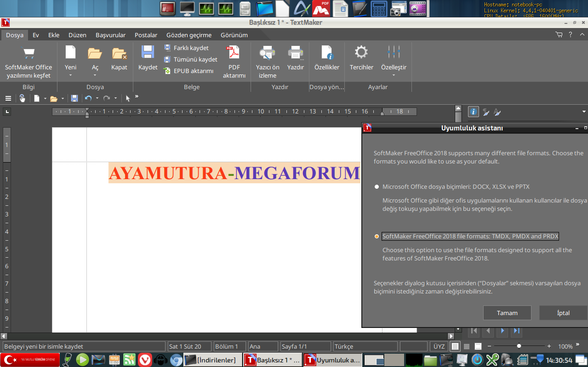Switch to the [İndirilenler] taskbar window
The image size is (588, 367).
pyautogui.click(x=213, y=360)
